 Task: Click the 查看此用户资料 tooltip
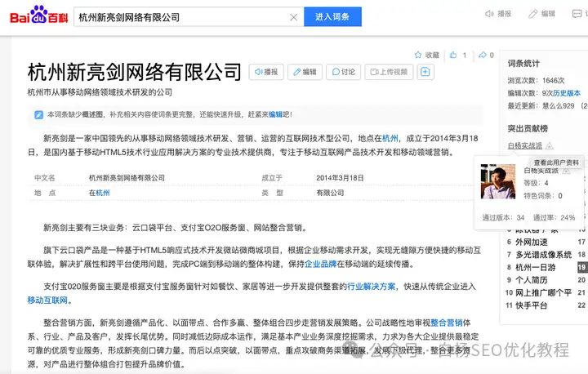click(556, 163)
